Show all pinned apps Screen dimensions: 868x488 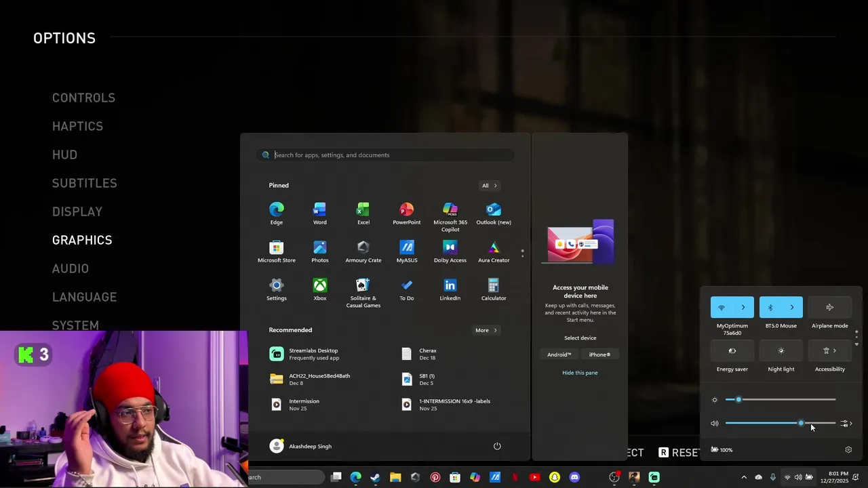coord(489,186)
